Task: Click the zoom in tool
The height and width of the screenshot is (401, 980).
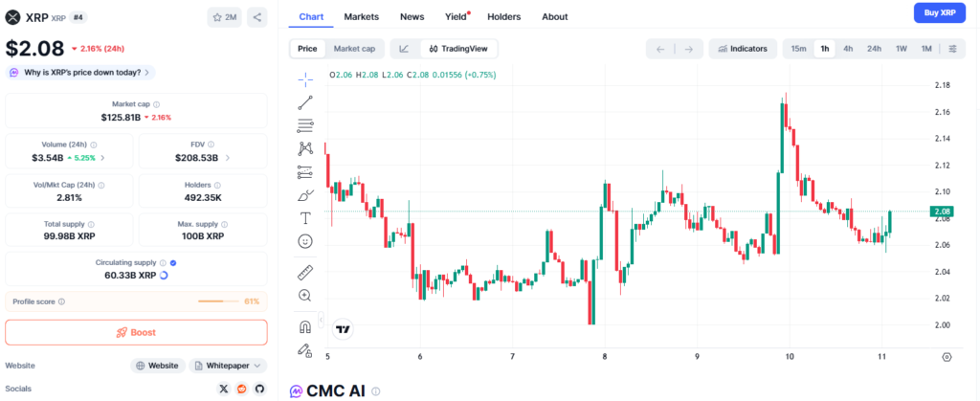Action: tap(305, 296)
